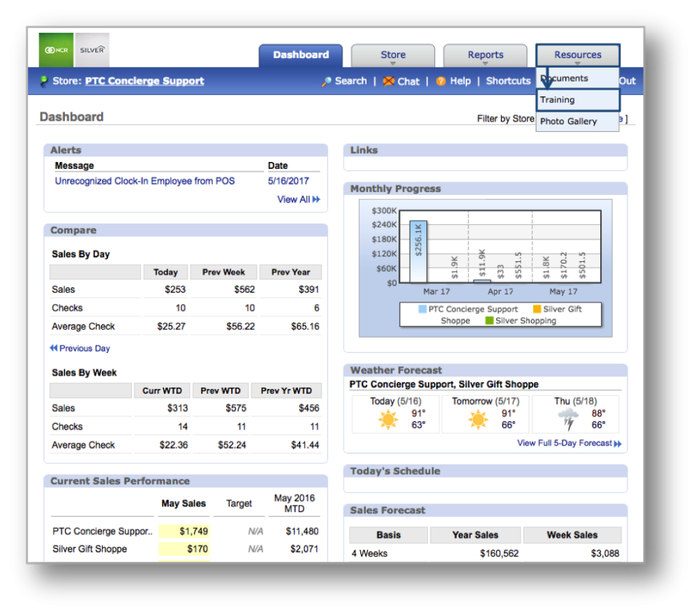The height and width of the screenshot is (616, 698).
Task: Click the $160,562 year sales value
Action: [499, 554]
